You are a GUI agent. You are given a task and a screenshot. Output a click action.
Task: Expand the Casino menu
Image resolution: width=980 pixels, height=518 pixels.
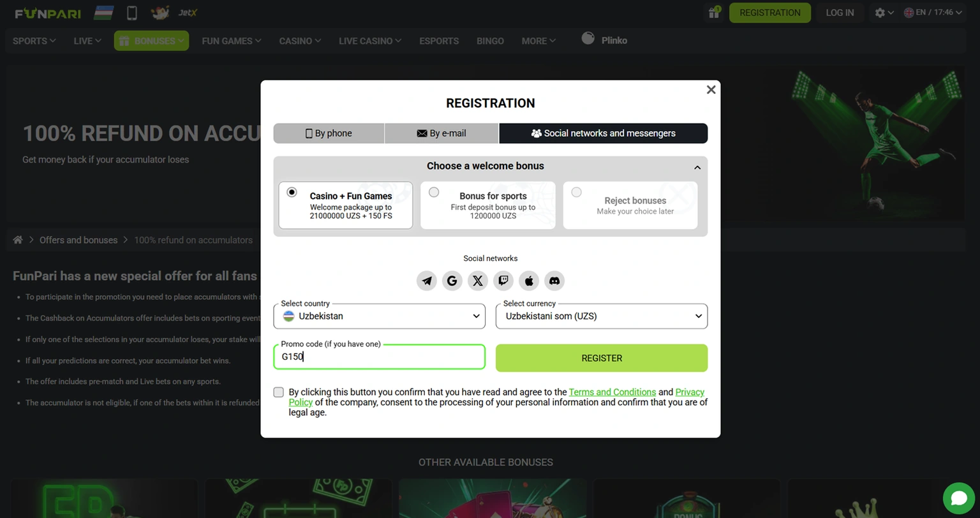(300, 41)
